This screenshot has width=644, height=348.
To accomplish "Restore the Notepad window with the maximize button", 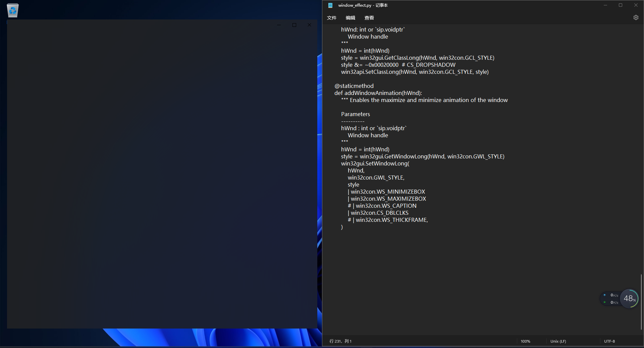I will [621, 5].
